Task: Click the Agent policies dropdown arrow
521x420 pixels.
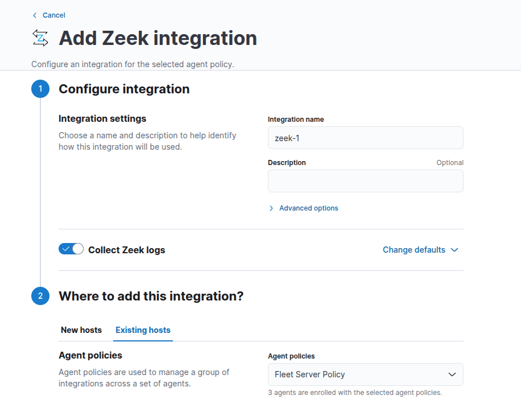Action: pyautogui.click(x=452, y=374)
